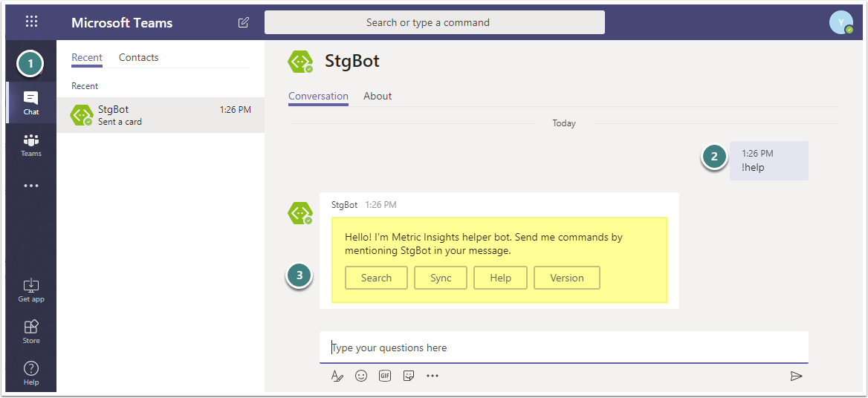Open the Store icon
The height and width of the screenshot is (398, 868).
(x=31, y=331)
